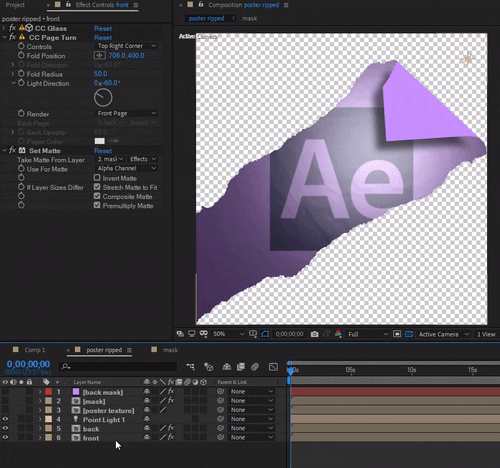Click the Light Direction angle dial

103,98
